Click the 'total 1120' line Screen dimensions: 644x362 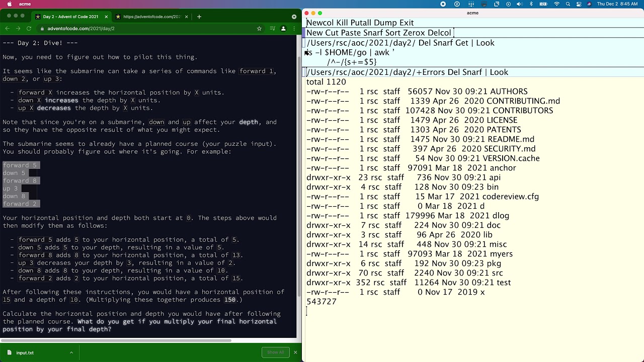coord(326,82)
